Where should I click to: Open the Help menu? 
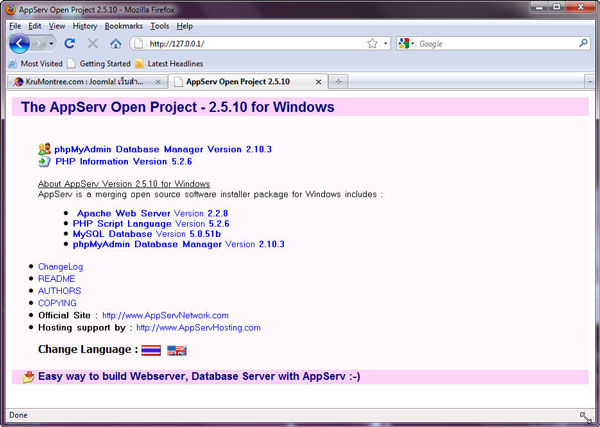[184, 26]
